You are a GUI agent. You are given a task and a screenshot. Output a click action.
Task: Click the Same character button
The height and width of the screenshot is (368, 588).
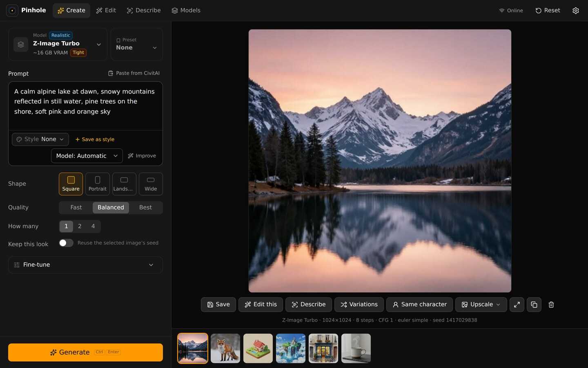point(419,305)
